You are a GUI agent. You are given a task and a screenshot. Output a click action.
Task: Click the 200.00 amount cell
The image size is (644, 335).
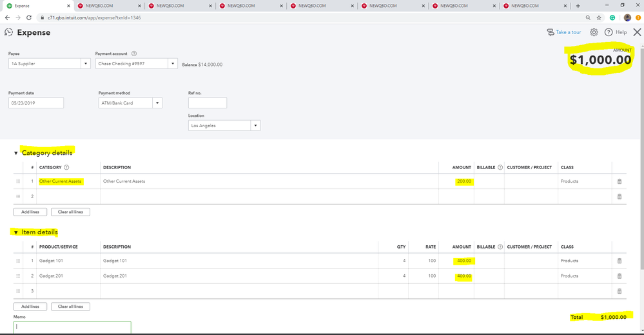[456, 181]
